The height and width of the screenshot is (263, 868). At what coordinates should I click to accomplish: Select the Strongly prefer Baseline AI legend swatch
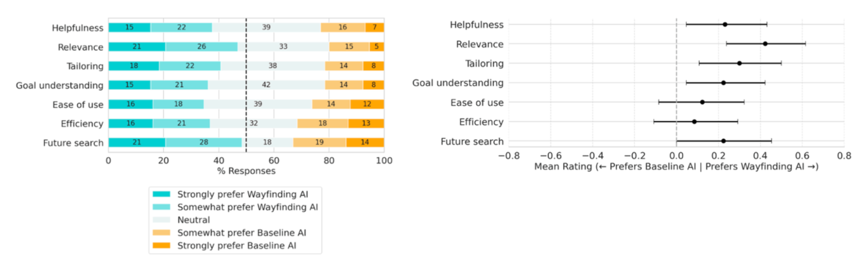(x=161, y=245)
